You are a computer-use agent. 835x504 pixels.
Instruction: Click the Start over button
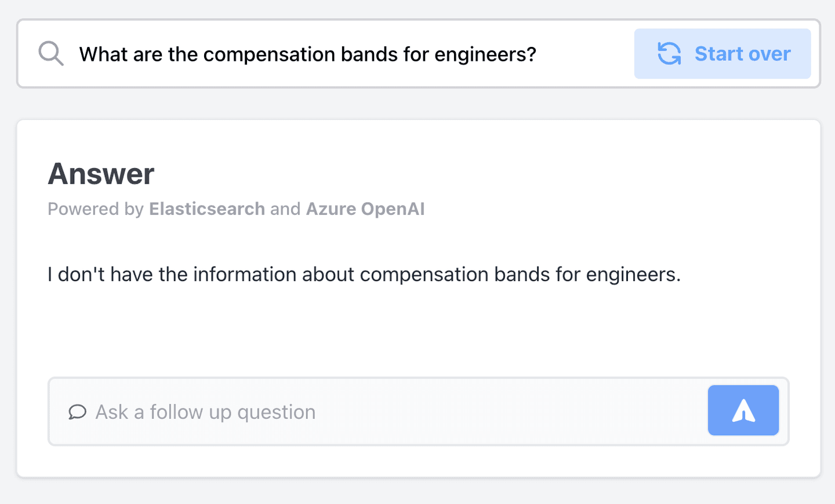pyautogui.click(x=723, y=53)
